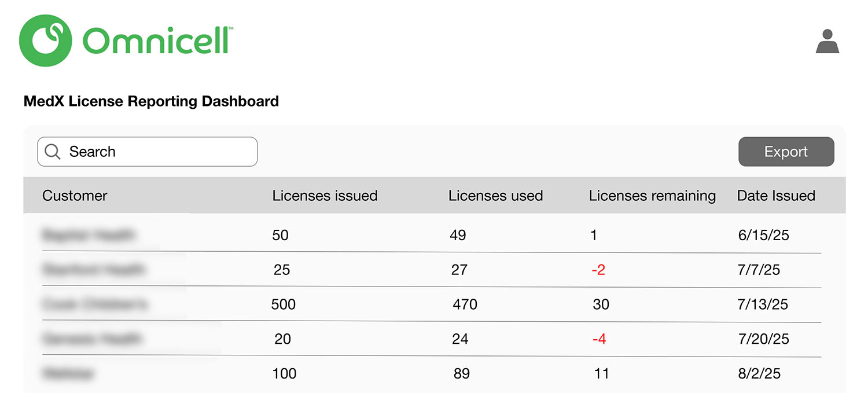
Task: Click the MedX License Reporting Dashboard title
Action: pyautogui.click(x=151, y=101)
